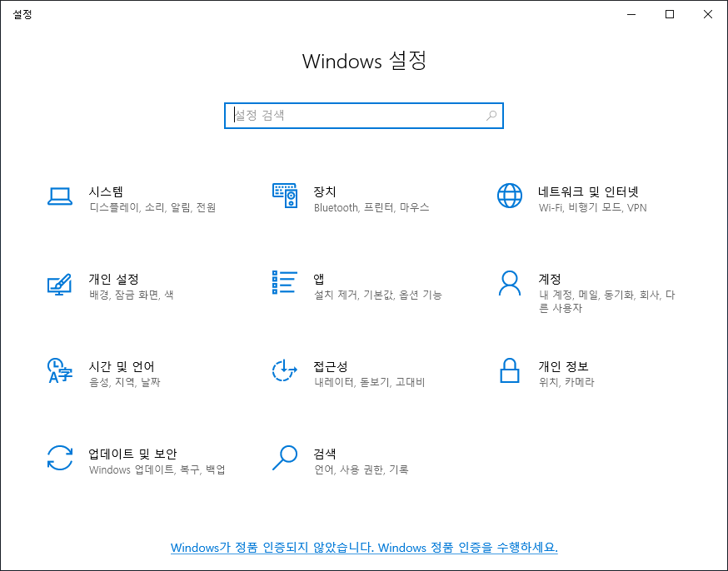Select the 접근성 title label
This screenshot has height=571, width=728.
(331, 366)
